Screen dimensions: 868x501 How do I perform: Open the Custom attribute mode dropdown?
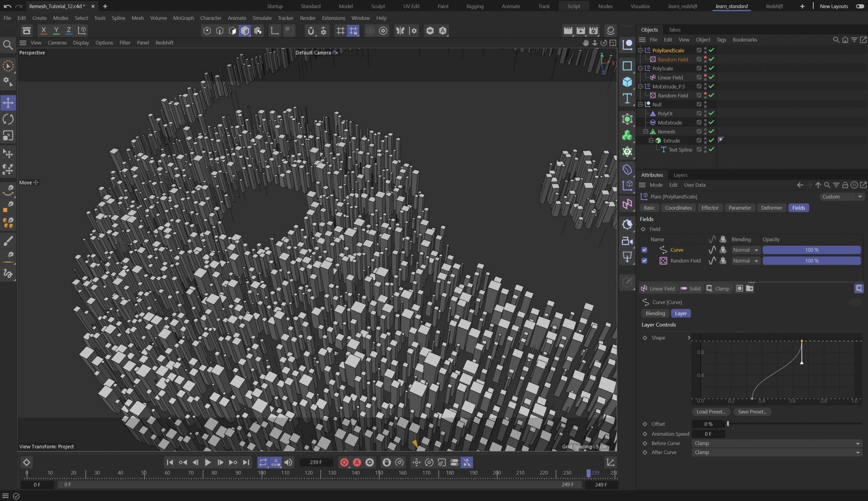tap(841, 197)
